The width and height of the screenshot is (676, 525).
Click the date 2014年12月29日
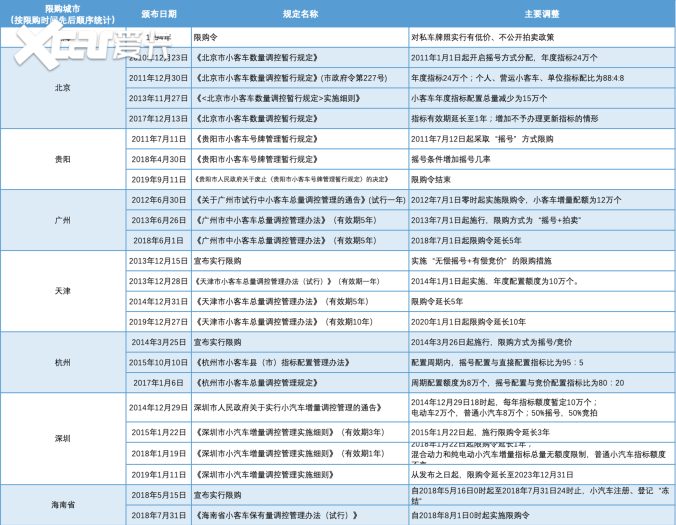(158, 408)
